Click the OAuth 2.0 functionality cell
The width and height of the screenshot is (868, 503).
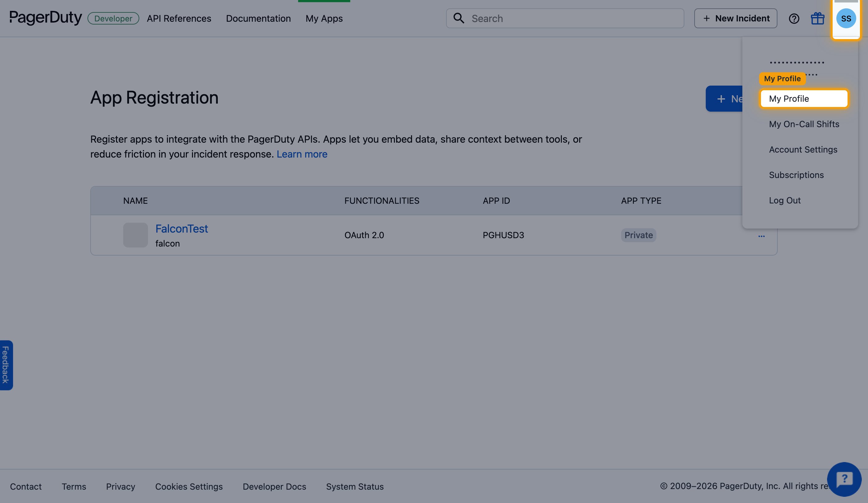tap(364, 235)
